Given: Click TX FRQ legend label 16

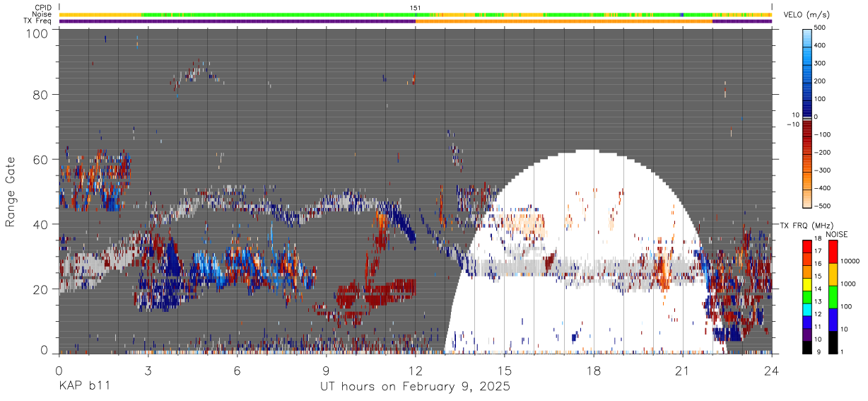Looking at the screenshot, I should pyautogui.click(x=819, y=264).
